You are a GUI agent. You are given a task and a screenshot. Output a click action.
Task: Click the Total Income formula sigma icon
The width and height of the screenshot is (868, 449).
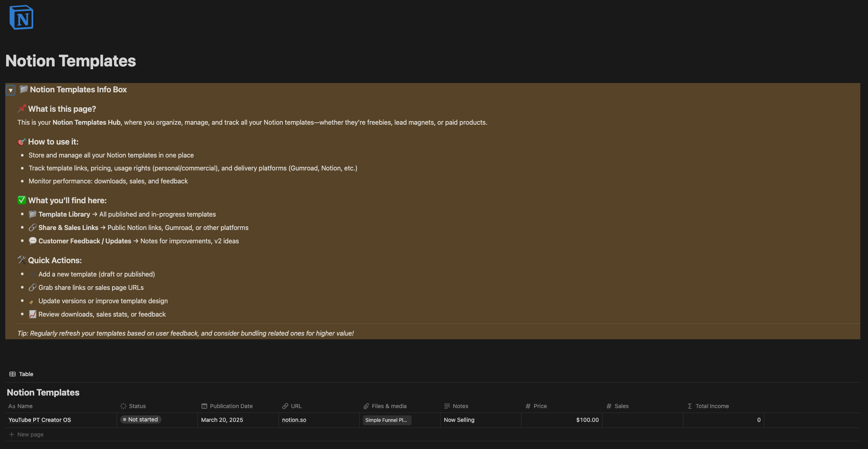pyautogui.click(x=690, y=406)
